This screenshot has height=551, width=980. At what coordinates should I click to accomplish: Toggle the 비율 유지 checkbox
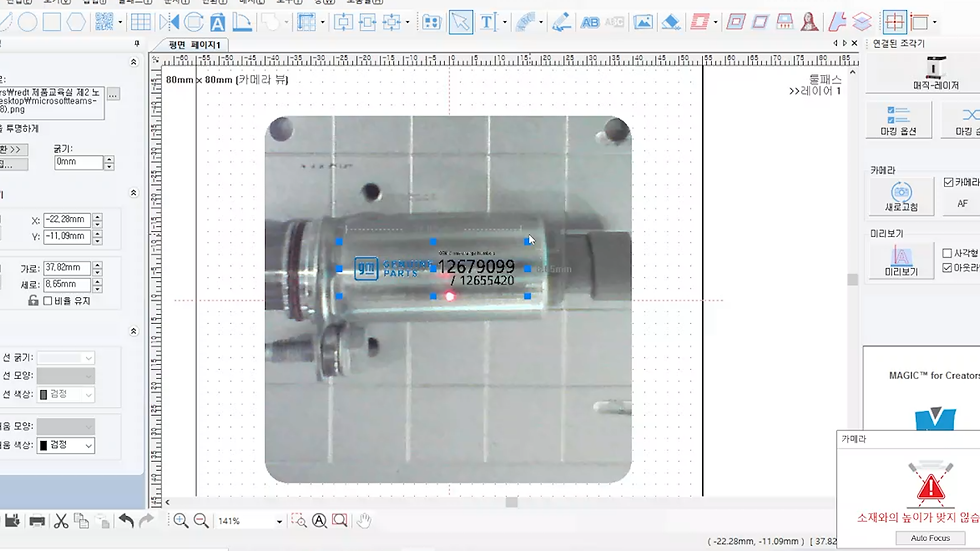click(48, 300)
